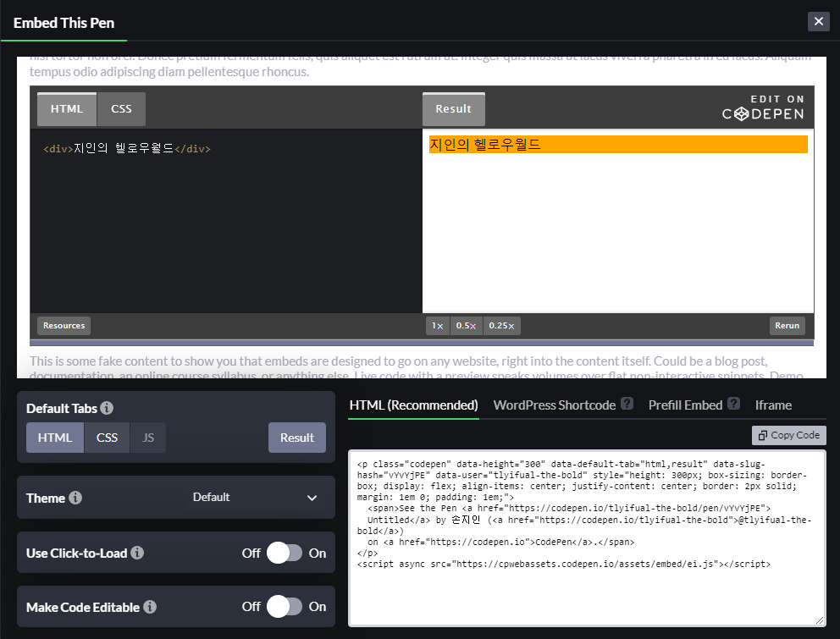Click the Theme dropdown chevron arrow
The image size is (840, 639).
[312, 499]
